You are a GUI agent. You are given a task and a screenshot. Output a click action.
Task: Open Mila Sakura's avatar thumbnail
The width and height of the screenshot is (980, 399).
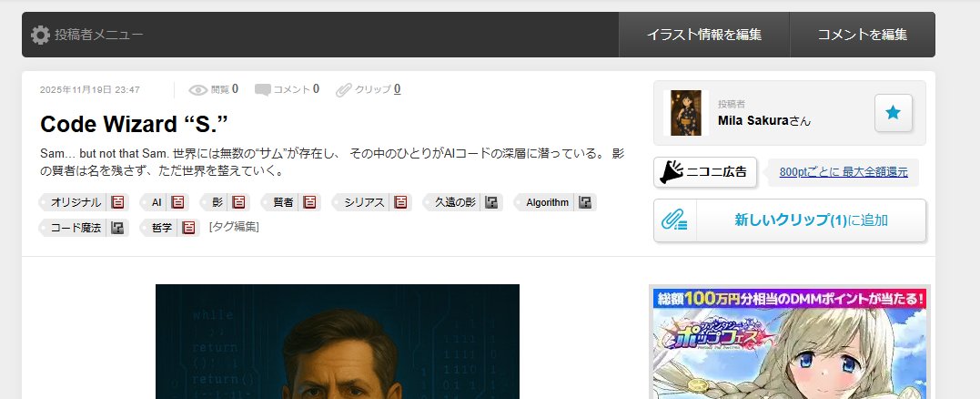pyautogui.click(x=685, y=113)
